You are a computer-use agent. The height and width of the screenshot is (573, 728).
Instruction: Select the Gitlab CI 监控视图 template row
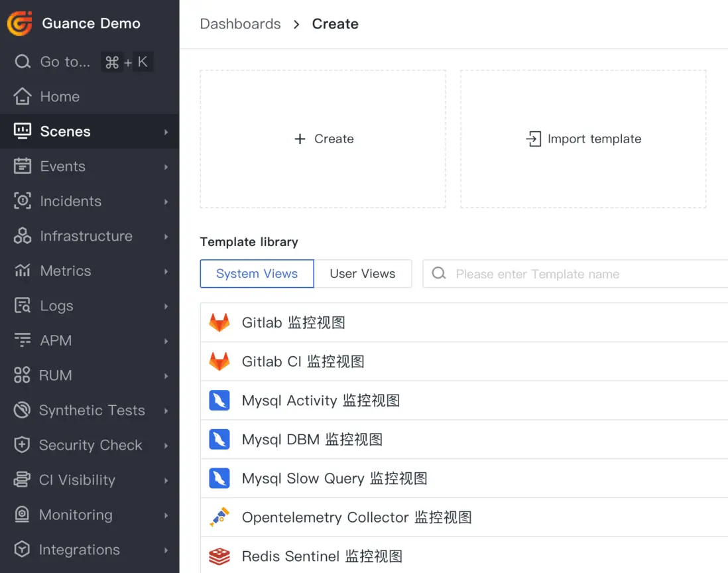[x=464, y=361]
